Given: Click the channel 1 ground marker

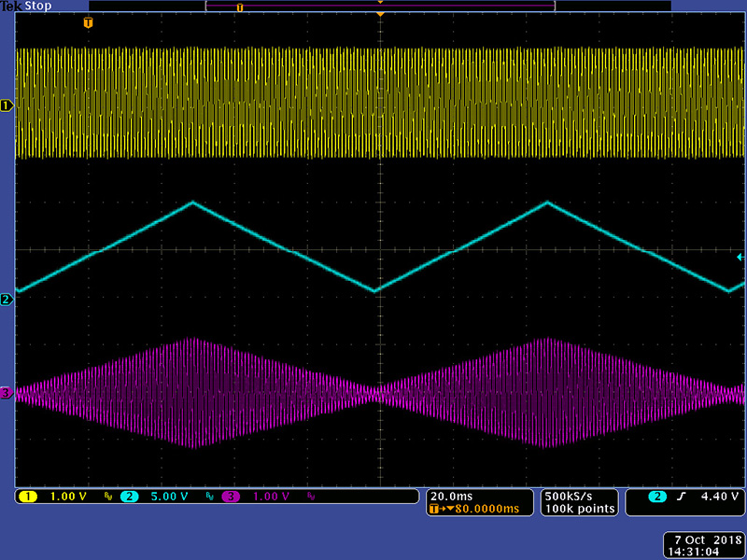Looking at the screenshot, I should [7, 105].
